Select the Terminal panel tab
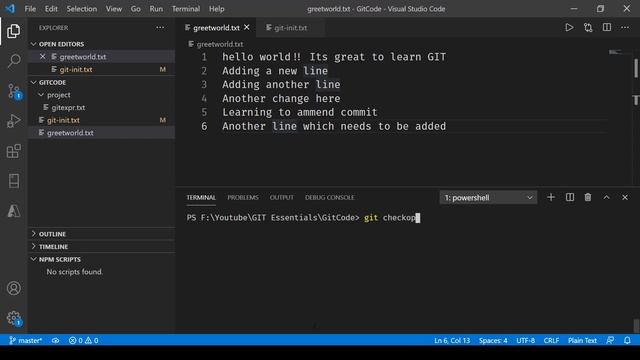 click(x=201, y=198)
